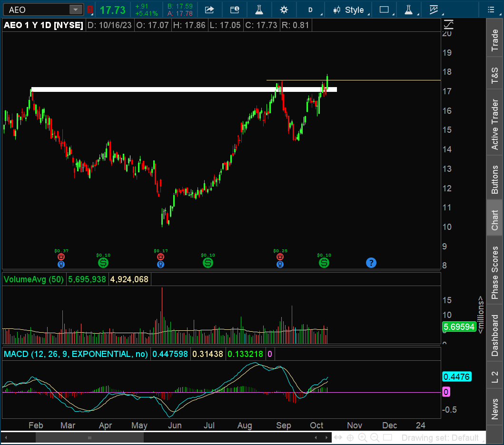Click the zoom rectangle icon in bottom bar
The width and height of the screenshot is (504, 445).
tap(387, 437)
